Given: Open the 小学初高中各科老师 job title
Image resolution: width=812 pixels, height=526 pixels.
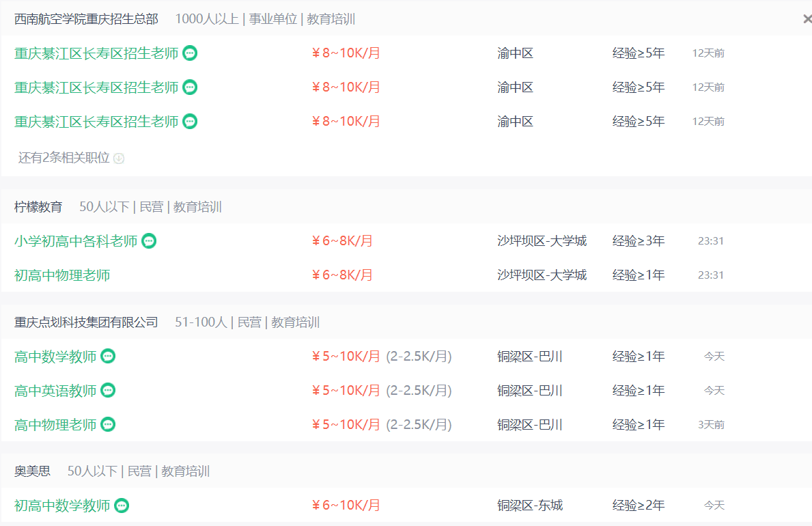Looking at the screenshot, I should tap(76, 241).
